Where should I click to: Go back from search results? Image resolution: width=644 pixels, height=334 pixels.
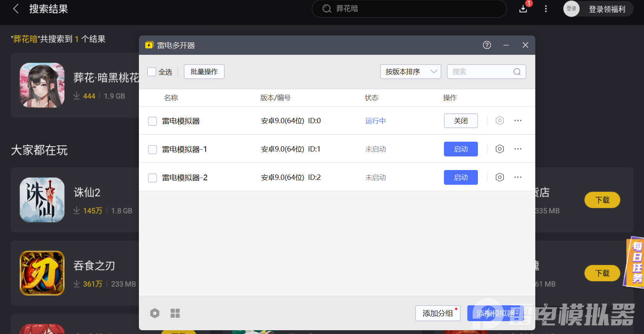(16, 9)
